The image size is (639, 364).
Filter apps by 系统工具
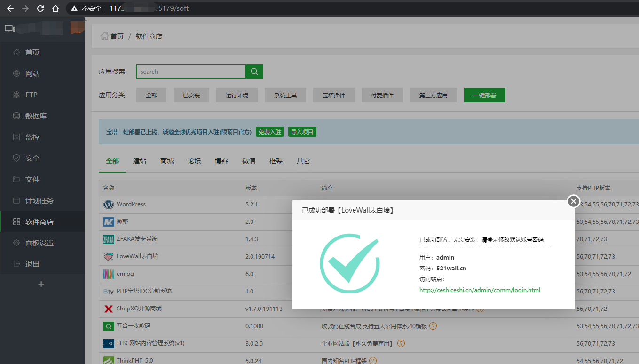click(x=285, y=95)
